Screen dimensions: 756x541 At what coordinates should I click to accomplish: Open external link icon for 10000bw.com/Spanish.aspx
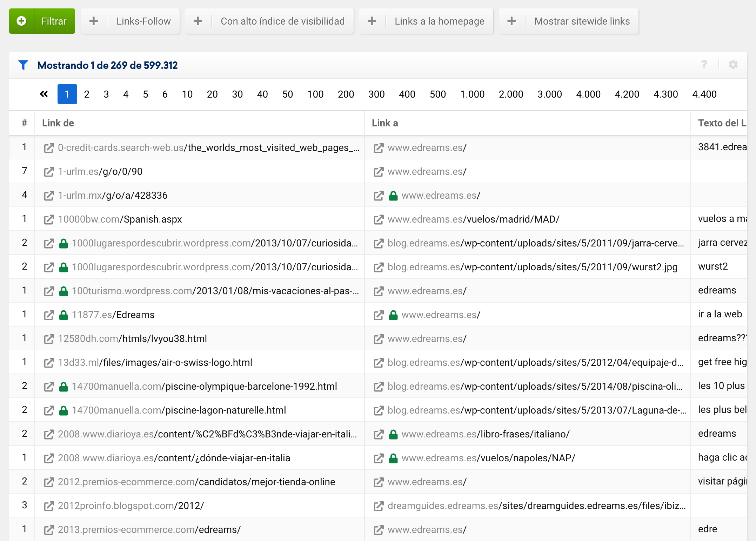point(49,219)
